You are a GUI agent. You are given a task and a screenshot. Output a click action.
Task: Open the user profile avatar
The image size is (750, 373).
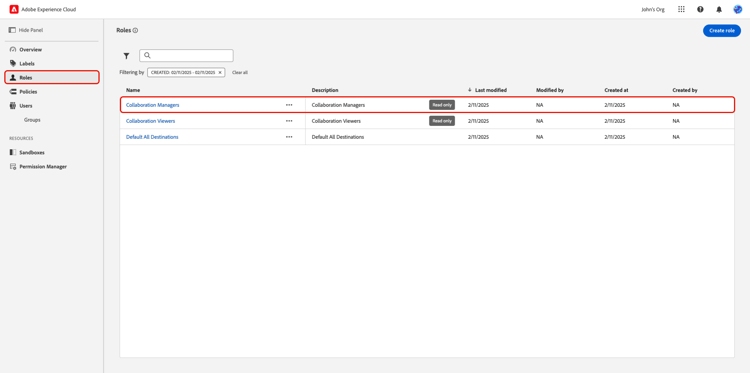[738, 9]
